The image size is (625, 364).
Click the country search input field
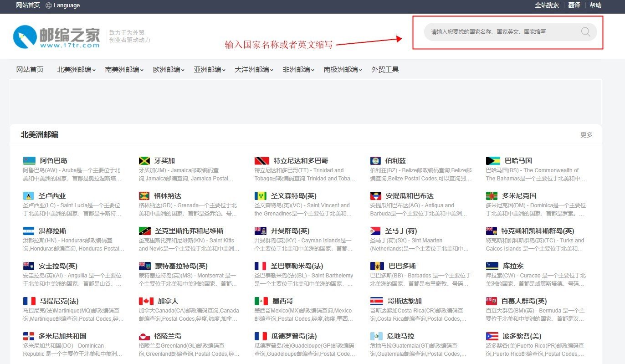coord(501,32)
